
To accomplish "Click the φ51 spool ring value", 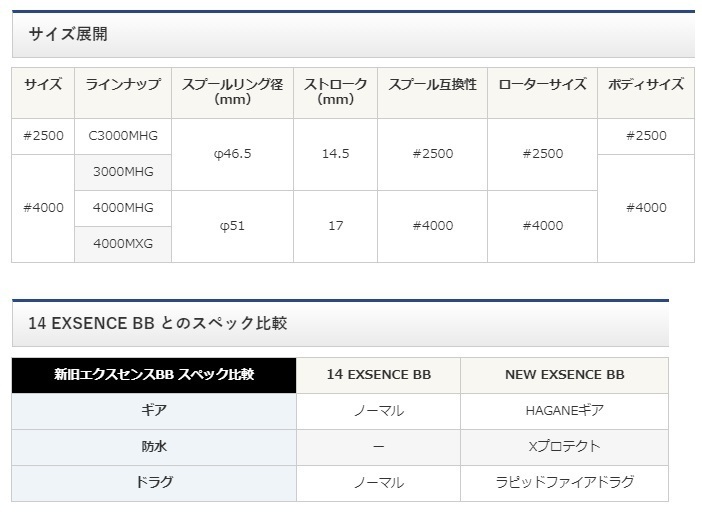I will click(x=232, y=226).
